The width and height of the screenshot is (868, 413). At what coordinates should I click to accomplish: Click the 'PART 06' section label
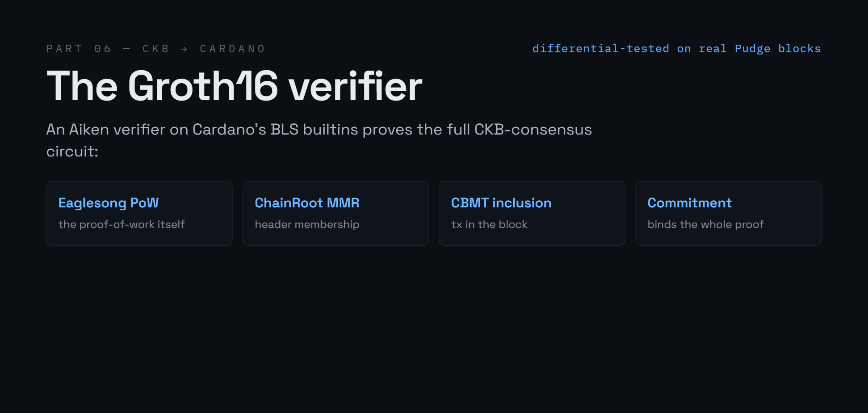(79, 49)
